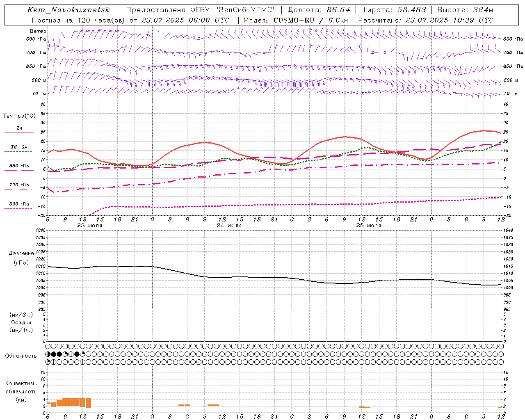The height and width of the screenshot is (420, 525).
Task: Click the 25 июля date label
Action: pyautogui.click(x=368, y=226)
